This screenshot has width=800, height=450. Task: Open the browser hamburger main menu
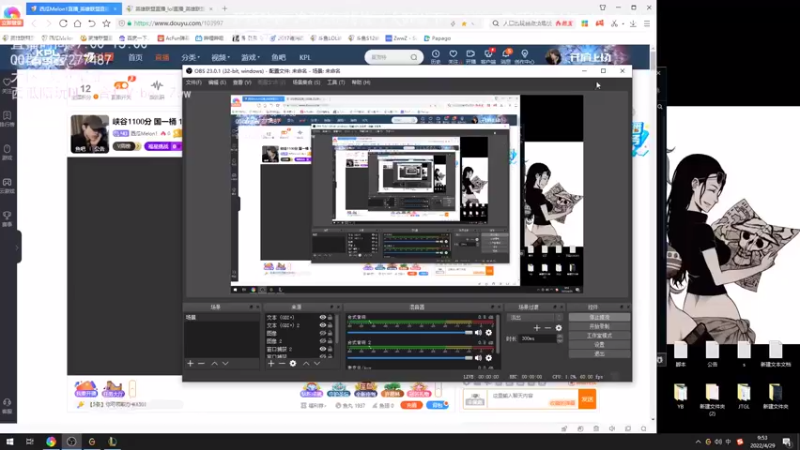647,23
